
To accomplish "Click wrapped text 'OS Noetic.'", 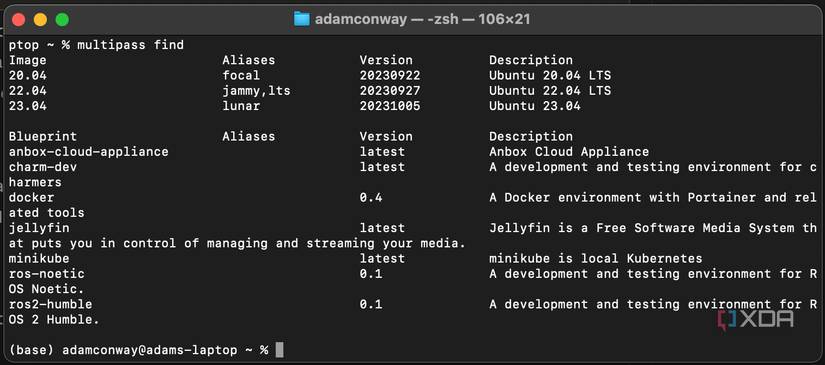I will (x=47, y=289).
